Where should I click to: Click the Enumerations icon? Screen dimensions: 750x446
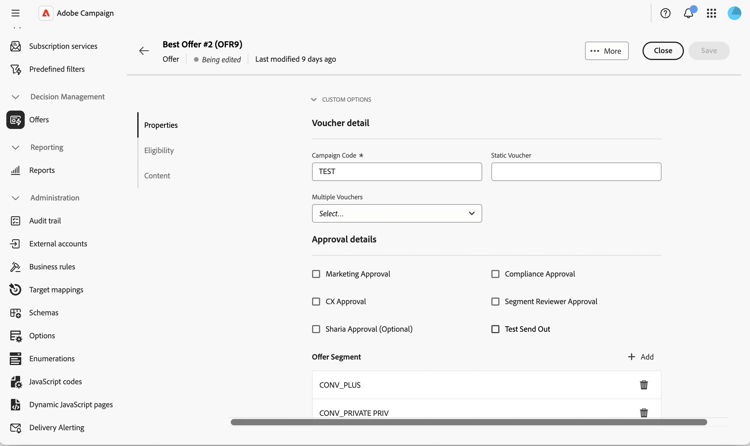coord(16,358)
